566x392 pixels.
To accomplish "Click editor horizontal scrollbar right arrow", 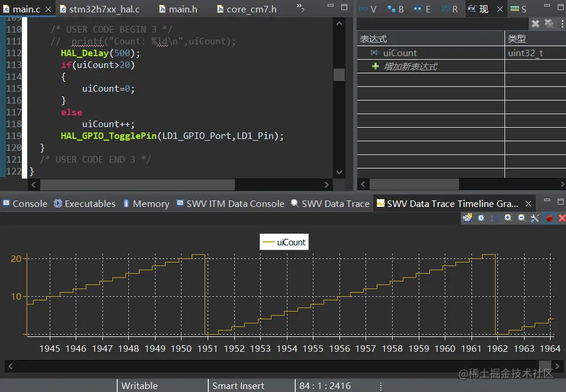I will pos(326,184).
